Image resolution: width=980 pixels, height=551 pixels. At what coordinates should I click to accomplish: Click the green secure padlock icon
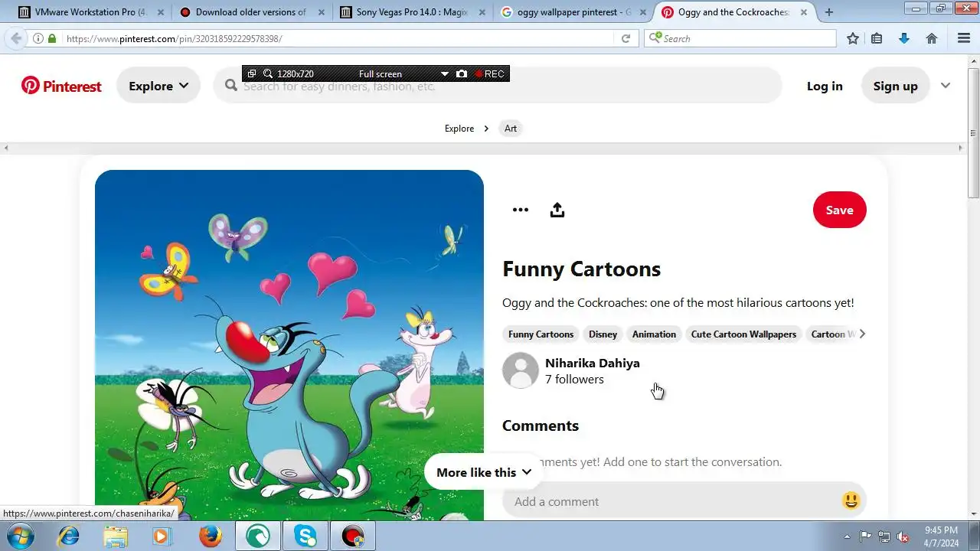tap(52, 38)
